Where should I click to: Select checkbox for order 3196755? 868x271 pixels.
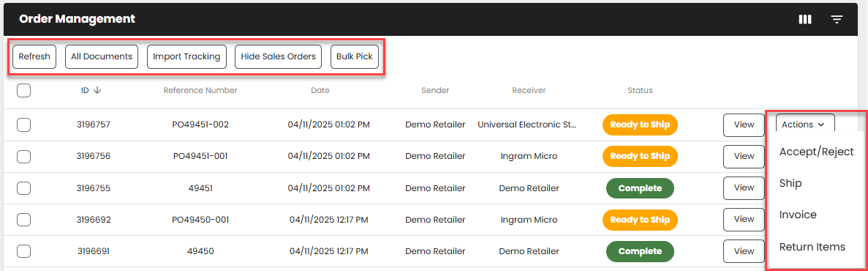click(x=24, y=188)
